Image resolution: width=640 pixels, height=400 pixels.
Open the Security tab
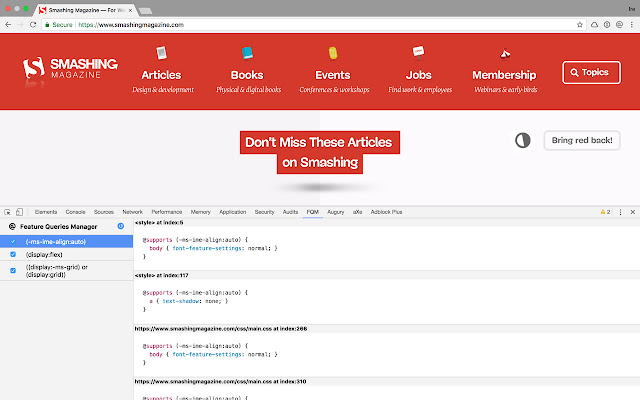pyautogui.click(x=264, y=212)
